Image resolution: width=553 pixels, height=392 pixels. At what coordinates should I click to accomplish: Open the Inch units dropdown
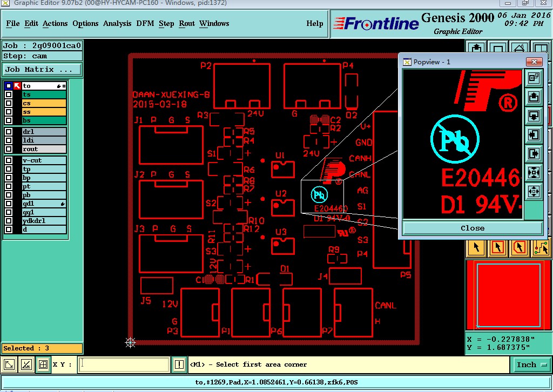coord(531,364)
